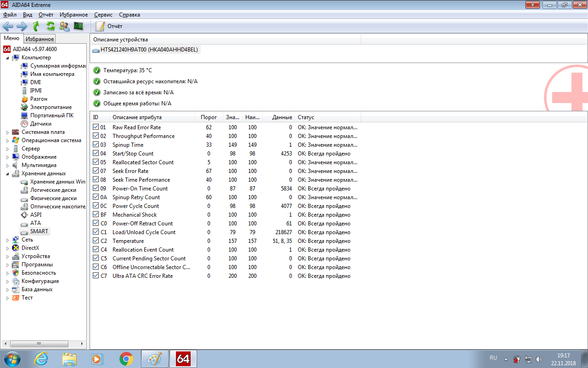588x368 pixels.
Task: Open Google Chrome from the taskbar
Action: tap(126, 359)
